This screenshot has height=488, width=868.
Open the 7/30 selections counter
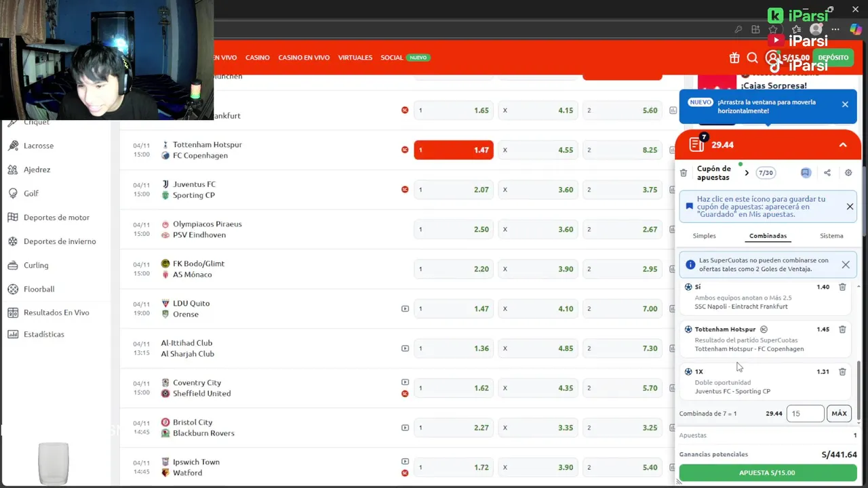tap(766, 173)
